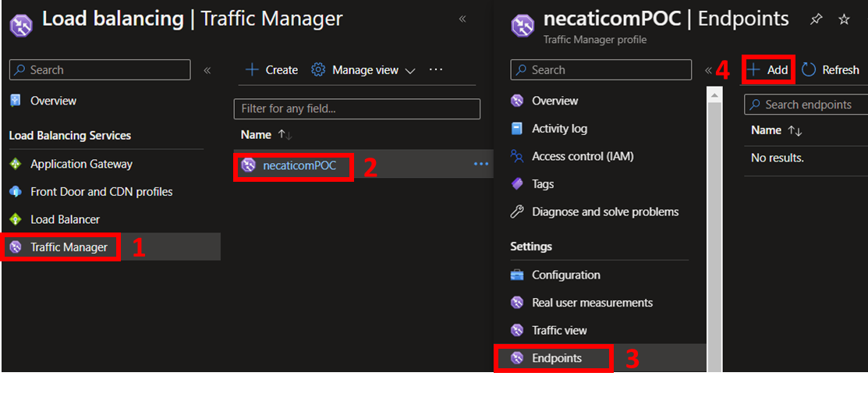Click the necaticomPOC row icon
Viewport: 868px width, 394px height.
click(x=249, y=165)
